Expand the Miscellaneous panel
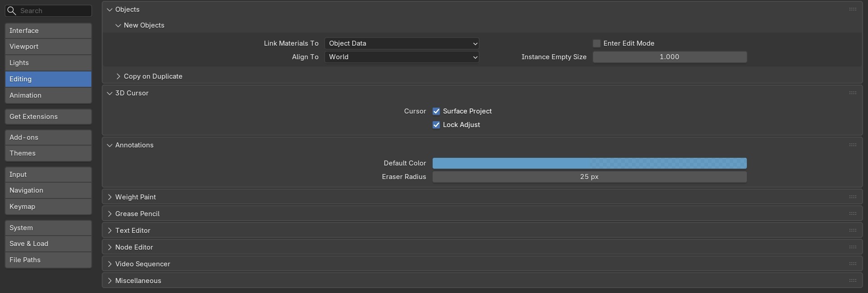Screen dimensions: 868x293 109,281
